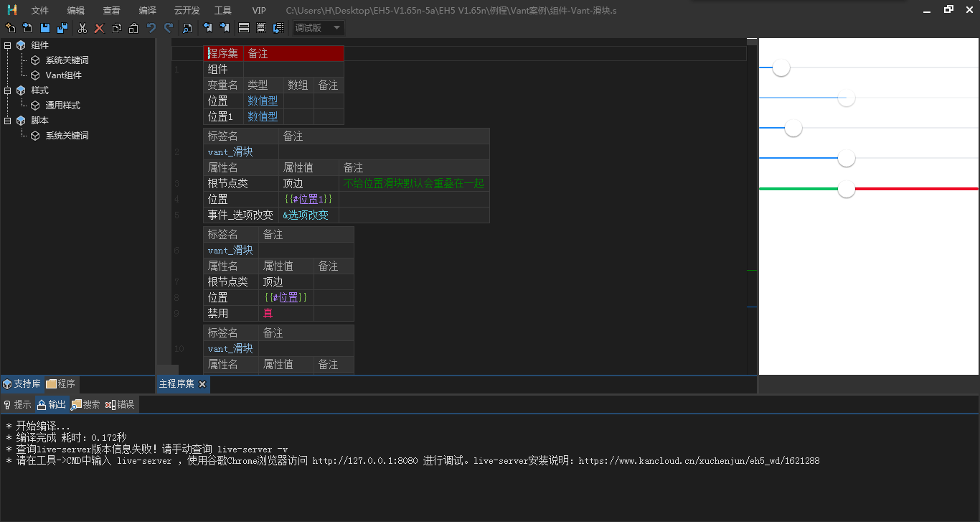Open the 调试版 build mode dropdown
The width and height of the screenshot is (980, 522).
tap(319, 28)
